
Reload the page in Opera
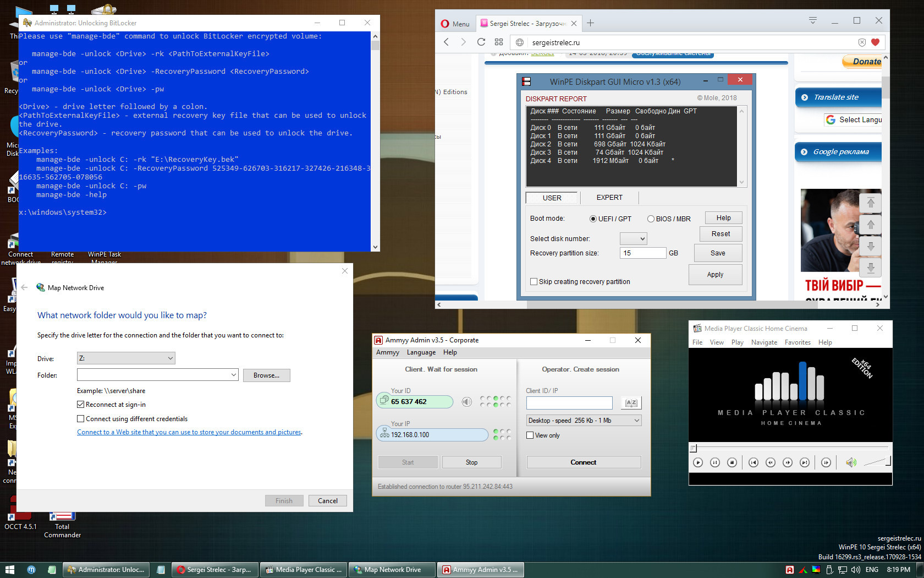(x=481, y=42)
